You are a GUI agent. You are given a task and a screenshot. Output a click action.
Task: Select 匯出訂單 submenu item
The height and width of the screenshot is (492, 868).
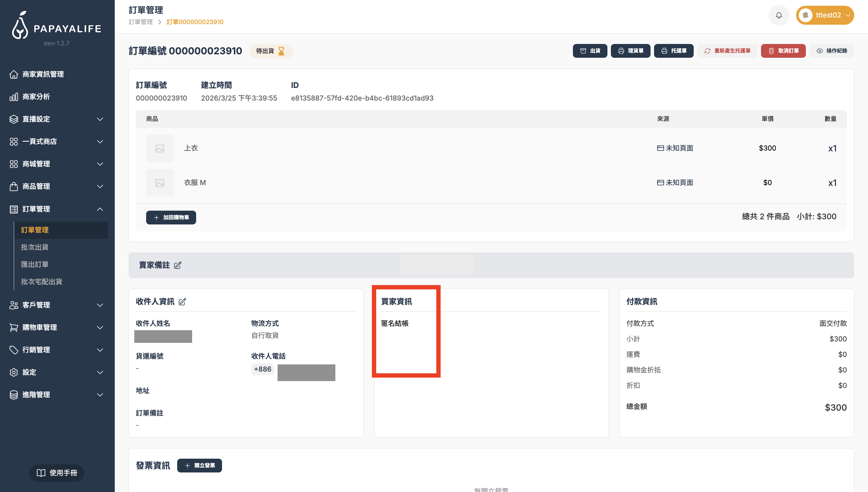[x=35, y=265]
